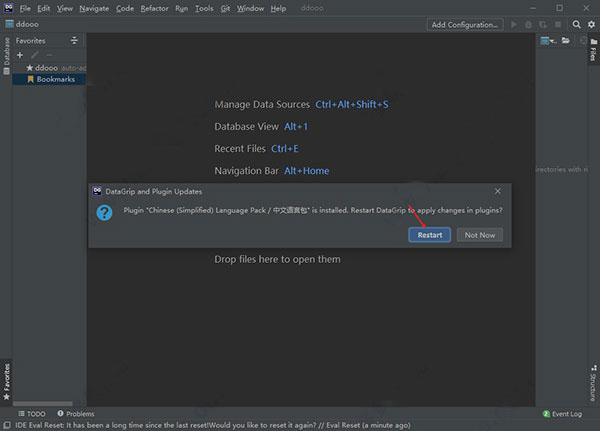600x431 pixels.
Task: Select the ddooo favorites list item
Action: coord(49,68)
